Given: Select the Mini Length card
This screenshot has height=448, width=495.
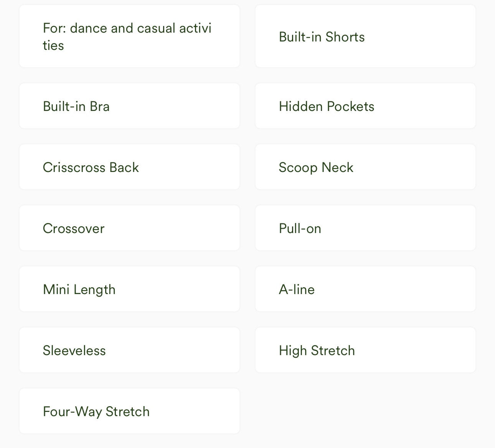Looking at the screenshot, I should 129,289.
